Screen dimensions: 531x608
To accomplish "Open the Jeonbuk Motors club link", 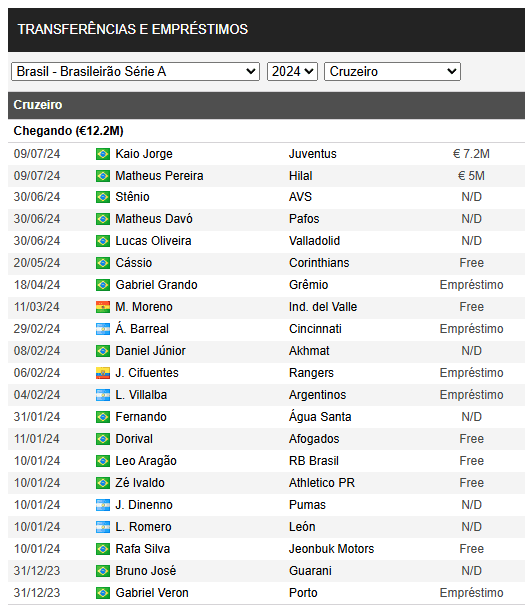I will click(332, 549).
